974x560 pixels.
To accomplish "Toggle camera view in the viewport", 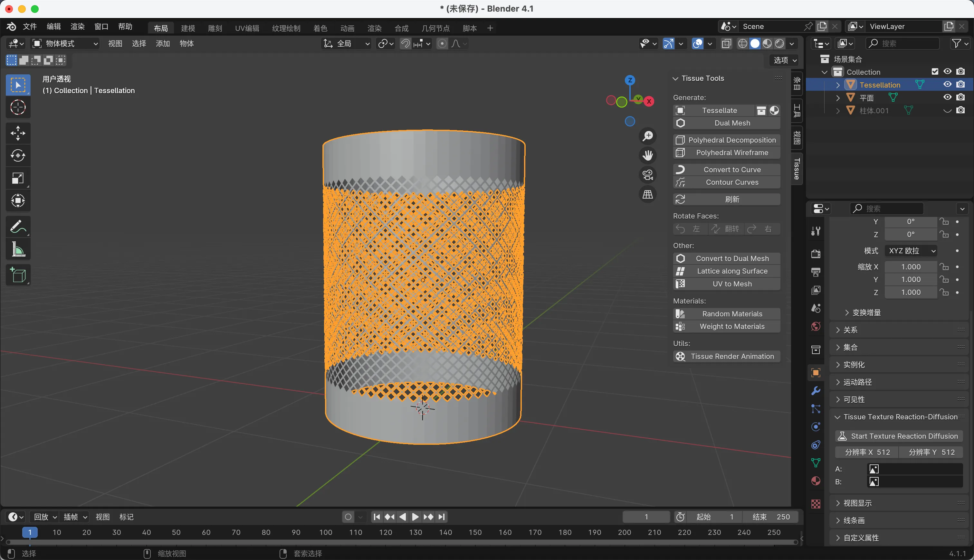I will 648,175.
